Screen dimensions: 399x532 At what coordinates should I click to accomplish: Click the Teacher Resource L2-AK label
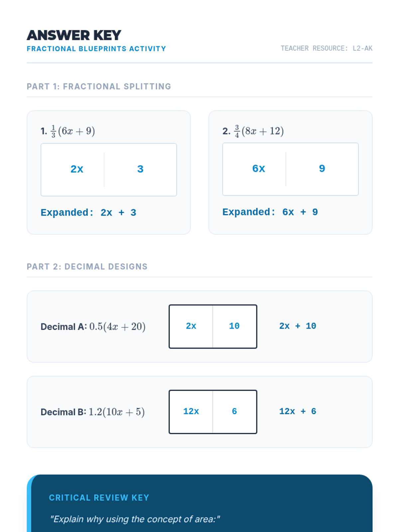(x=326, y=49)
